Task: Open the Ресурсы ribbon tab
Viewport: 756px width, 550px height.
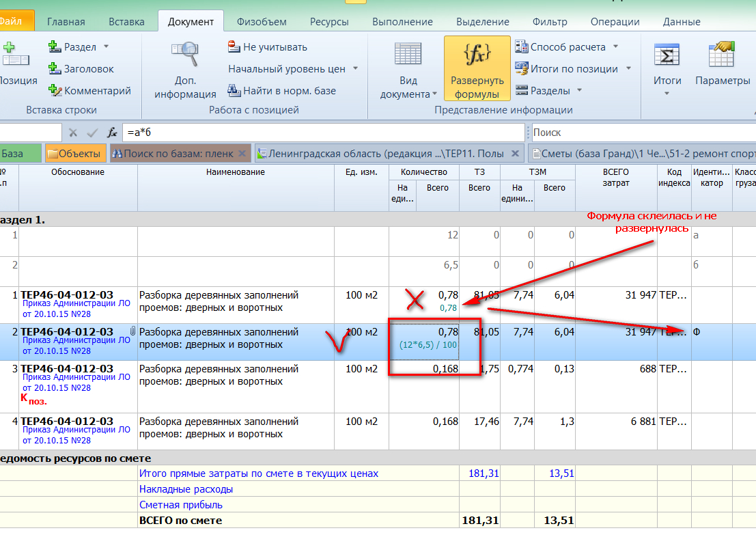Action: [x=329, y=22]
